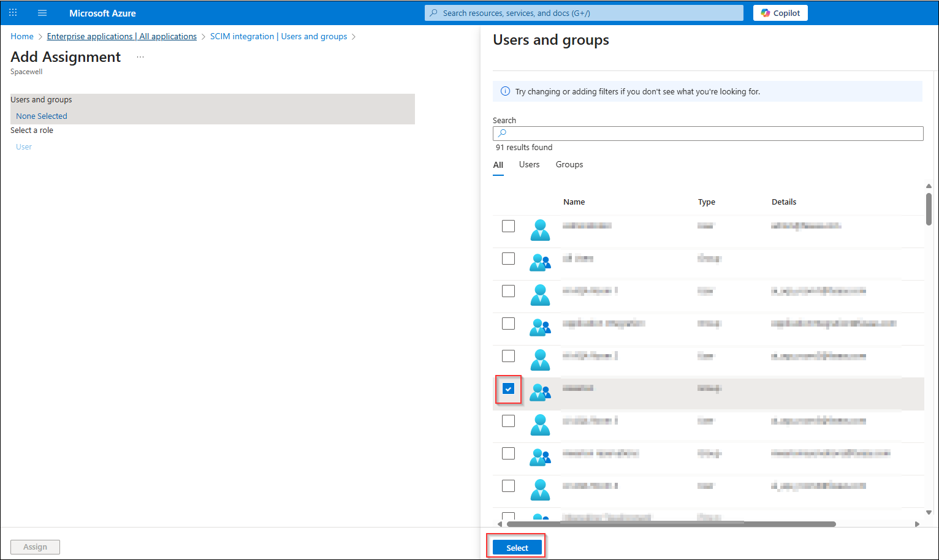Tick the checkbox of the third list row
Screen dimensions: 939x560
[508, 291]
